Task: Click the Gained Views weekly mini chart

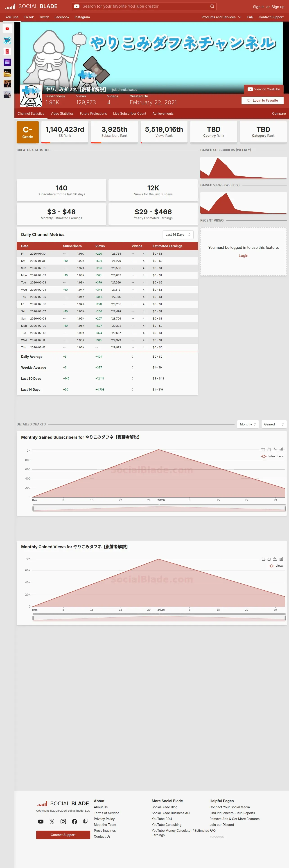Action: pos(243,203)
